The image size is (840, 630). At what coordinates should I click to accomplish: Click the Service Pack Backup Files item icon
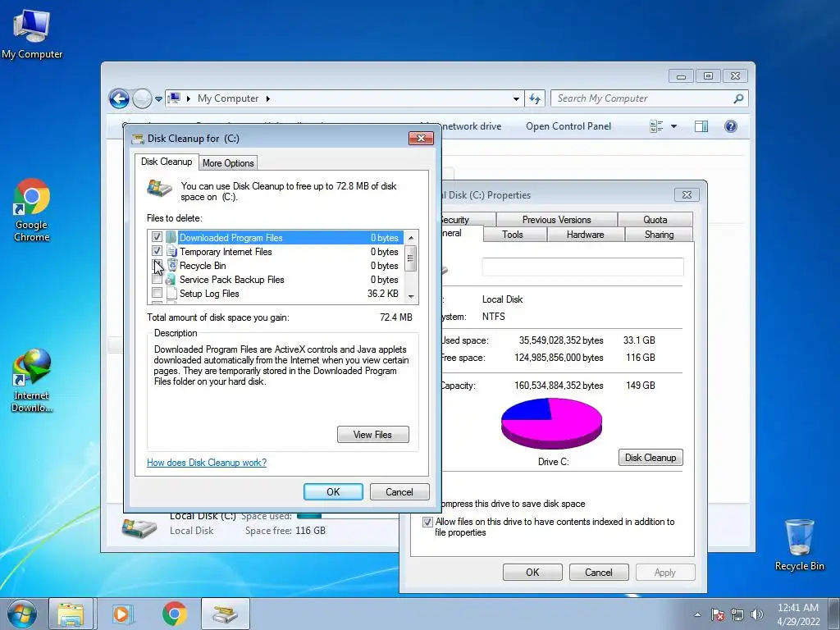(x=171, y=279)
